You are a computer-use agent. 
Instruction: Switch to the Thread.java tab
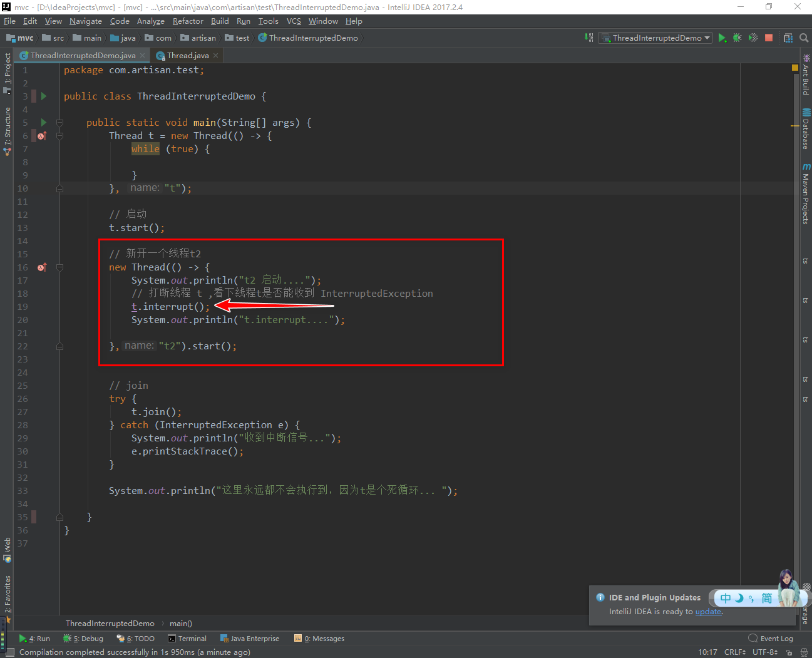[x=187, y=55]
